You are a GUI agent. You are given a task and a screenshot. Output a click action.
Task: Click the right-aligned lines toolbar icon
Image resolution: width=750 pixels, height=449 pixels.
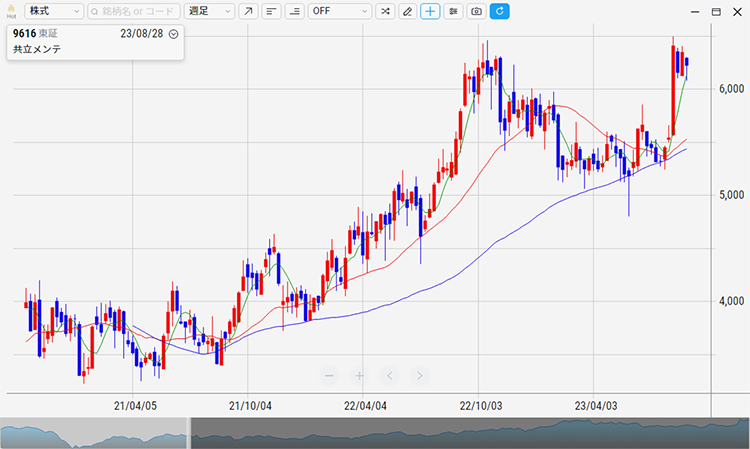(294, 11)
